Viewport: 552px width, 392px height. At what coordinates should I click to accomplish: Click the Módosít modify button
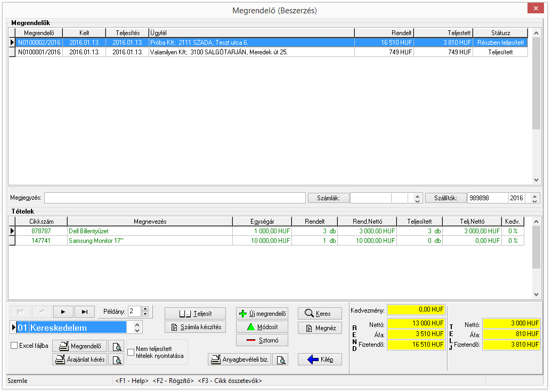click(262, 327)
